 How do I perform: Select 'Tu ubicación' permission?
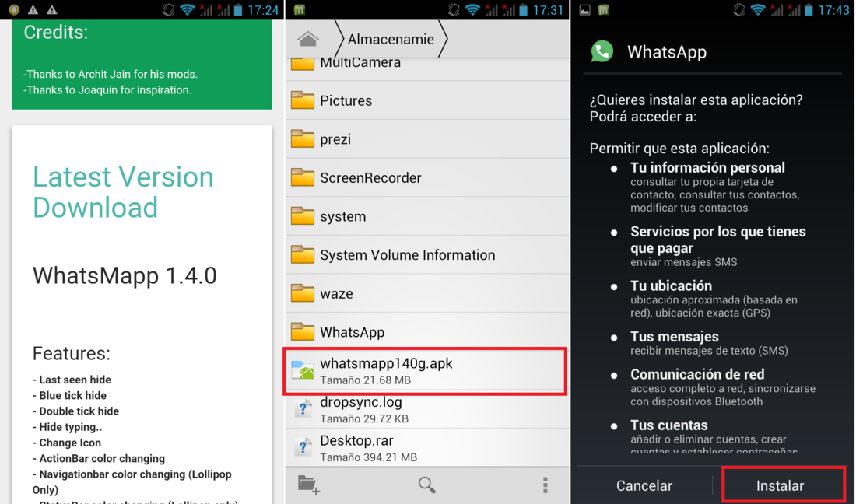click(671, 285)
